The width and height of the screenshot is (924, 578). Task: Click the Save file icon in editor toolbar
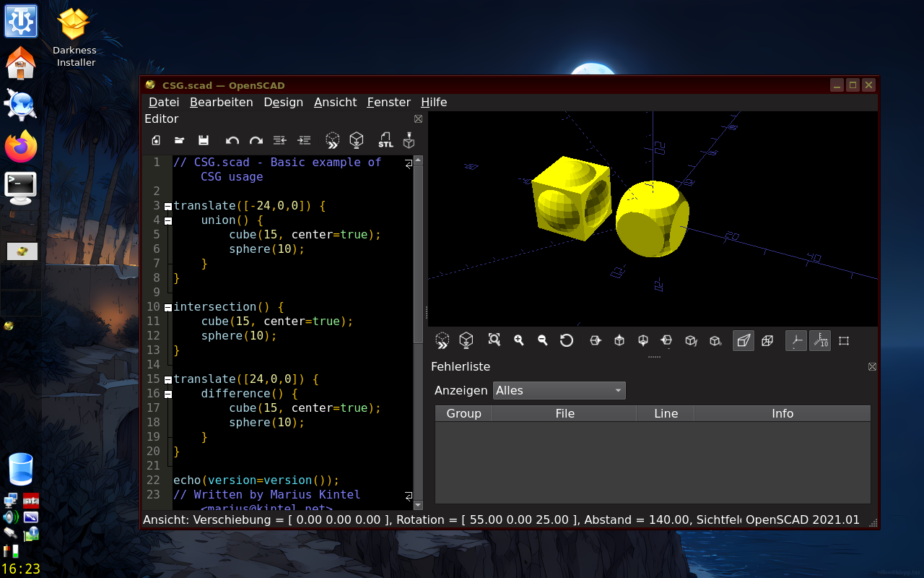[x=204, y=140]
